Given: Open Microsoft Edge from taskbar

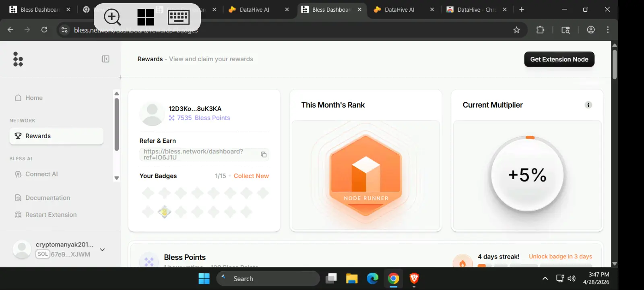Looking at the screenshot, I should coord(373,278).
